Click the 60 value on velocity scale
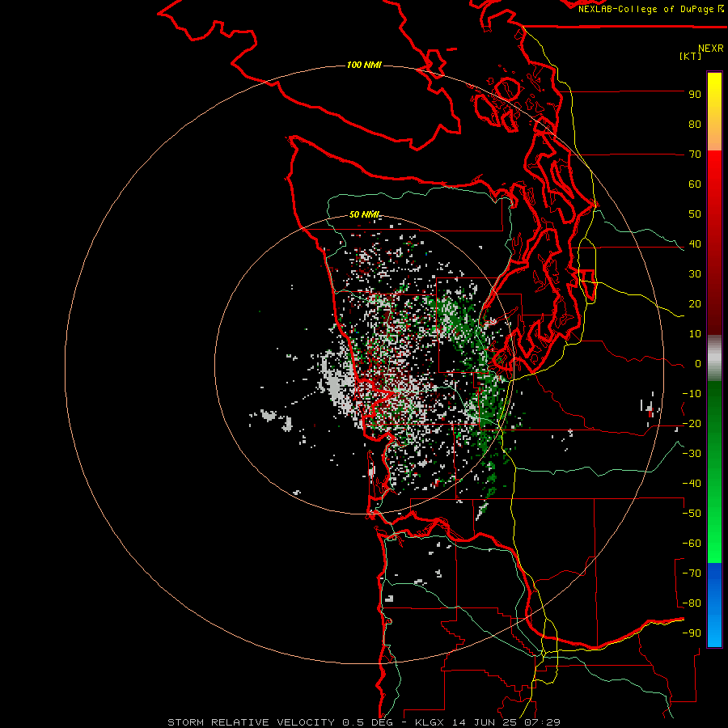 click(x=695, y=184)
